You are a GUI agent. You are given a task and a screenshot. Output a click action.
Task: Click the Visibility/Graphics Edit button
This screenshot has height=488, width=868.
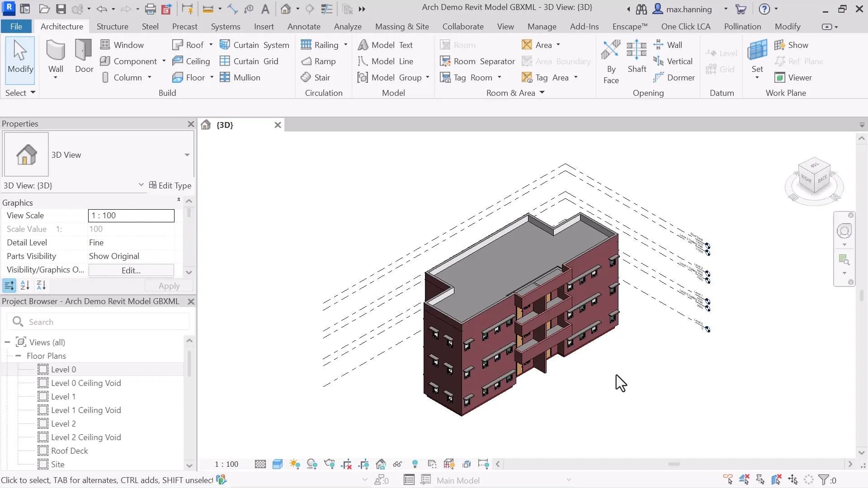131,270
